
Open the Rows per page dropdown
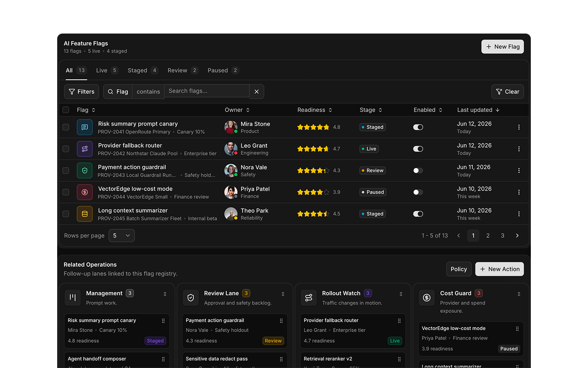[x=122, y=236]
